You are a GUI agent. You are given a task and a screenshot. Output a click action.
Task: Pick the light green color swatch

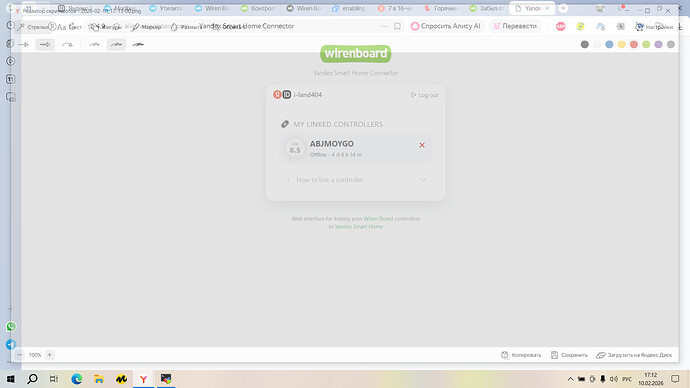(x=646, y=44)
